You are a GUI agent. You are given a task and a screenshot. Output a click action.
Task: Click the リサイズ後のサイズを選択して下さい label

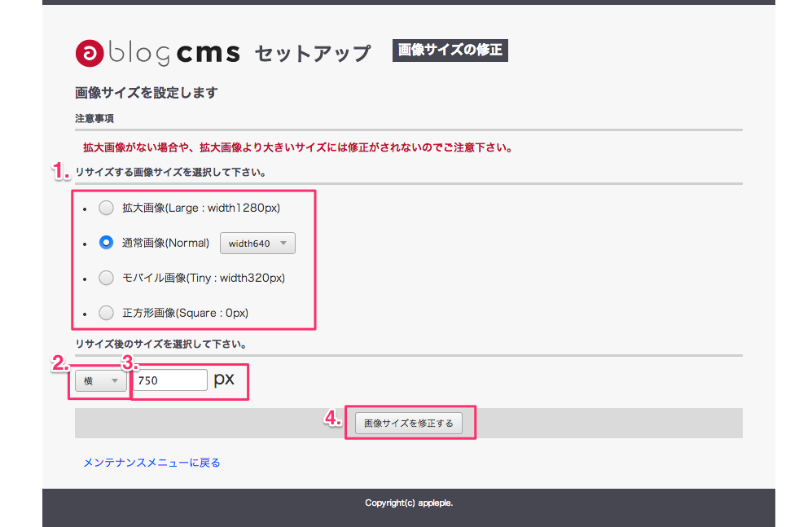(x=161, y=344)
